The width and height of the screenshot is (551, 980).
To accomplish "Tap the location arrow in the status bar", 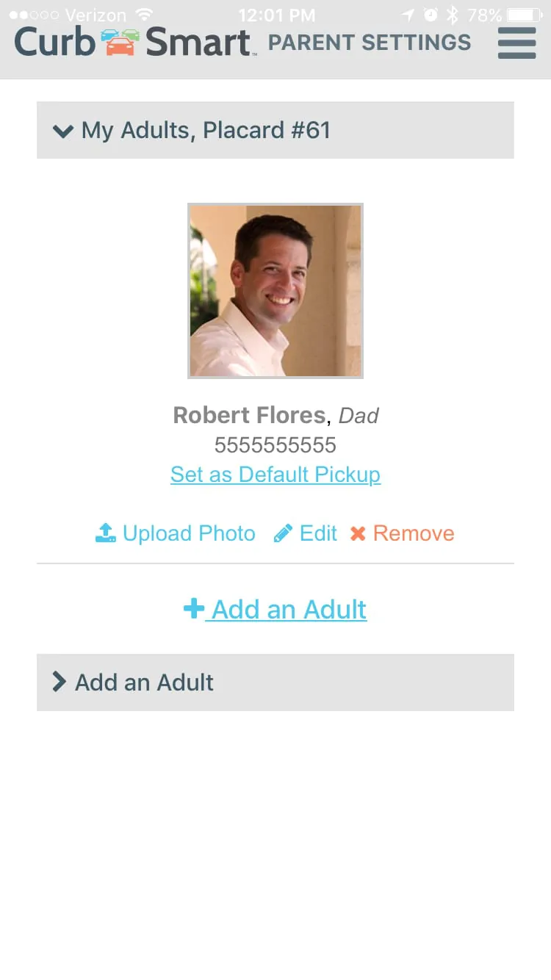I will click(x=408, y=13).
